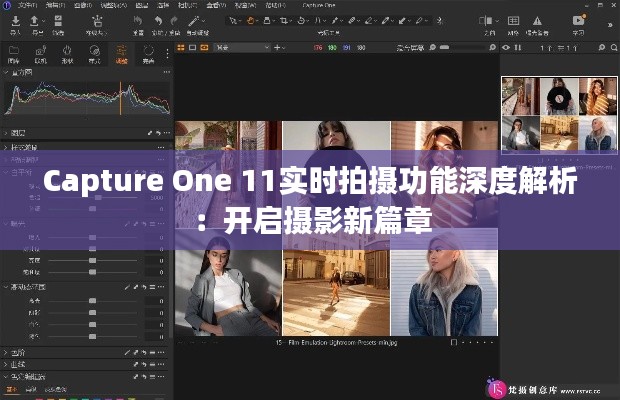Toggle the Before/After view icon

pyautogui.click(x=486, y=21)
